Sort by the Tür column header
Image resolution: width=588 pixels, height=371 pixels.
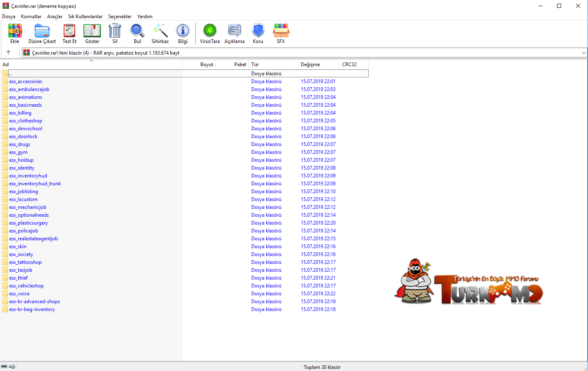click(x=274, y=65)
